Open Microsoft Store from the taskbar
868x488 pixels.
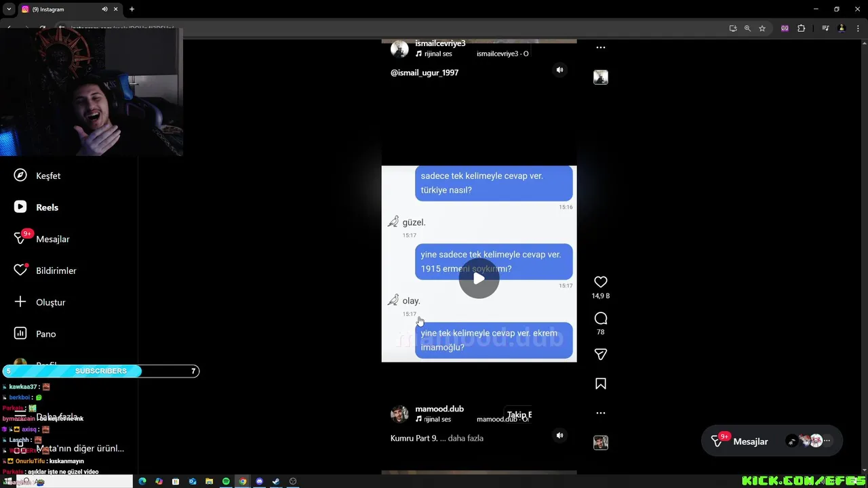[x=176, y=481]
